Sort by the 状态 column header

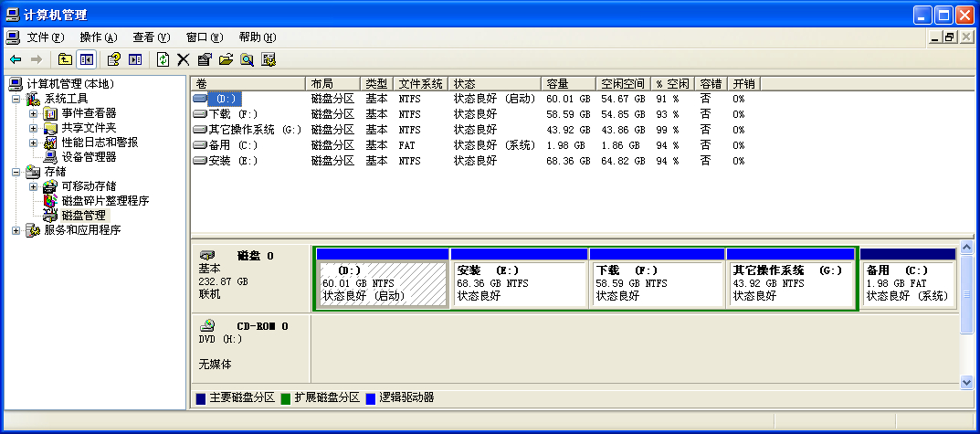point(494,84)
